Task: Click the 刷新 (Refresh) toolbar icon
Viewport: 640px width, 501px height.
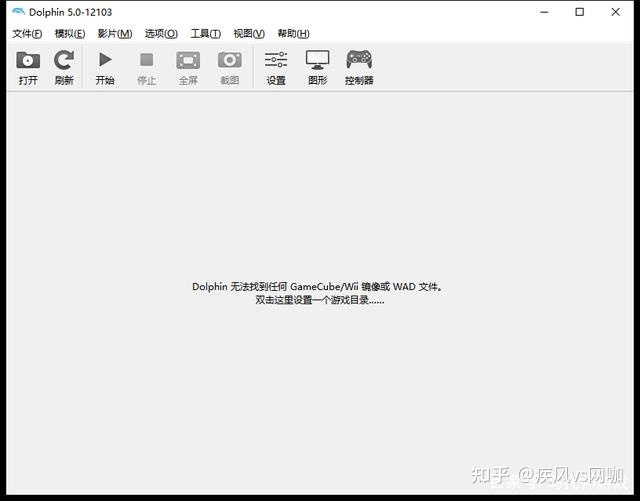Action: (64, 60)
